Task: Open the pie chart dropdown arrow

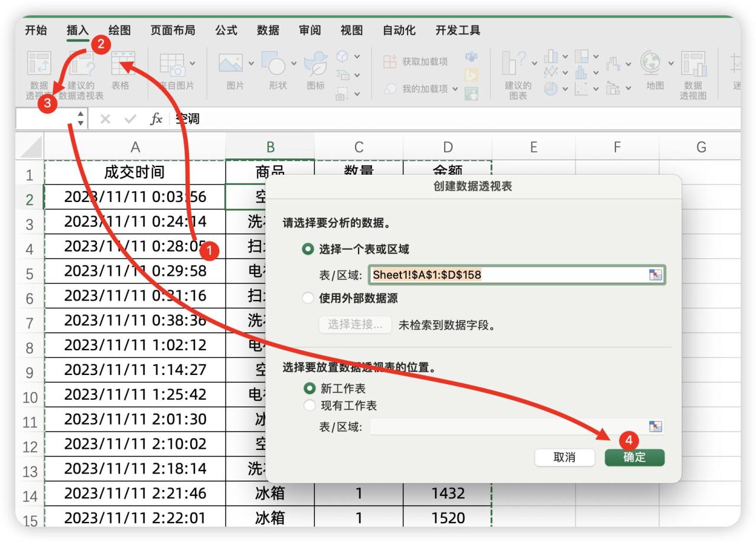Action: coord(565,89)
